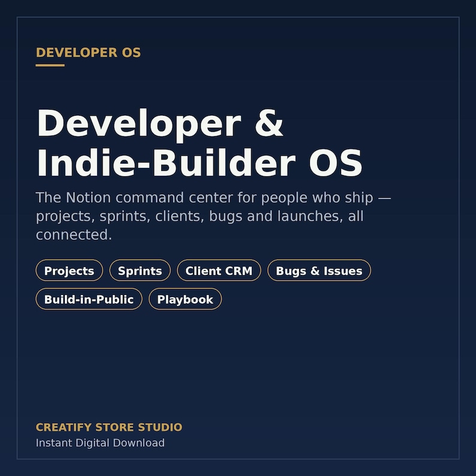Screen dimensions: 476x476
Task: Select the Sprints pill tag
Action: (x=140, y=270)
